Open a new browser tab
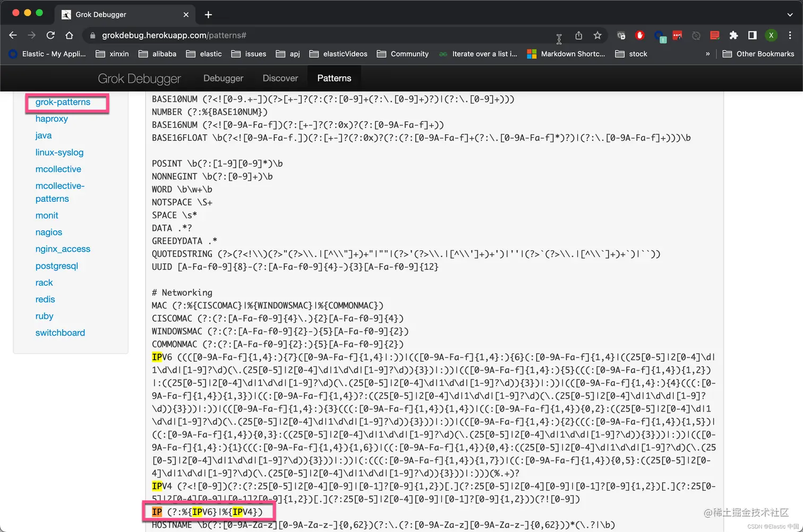Viewport: 803px width, 532px height. 208,14
